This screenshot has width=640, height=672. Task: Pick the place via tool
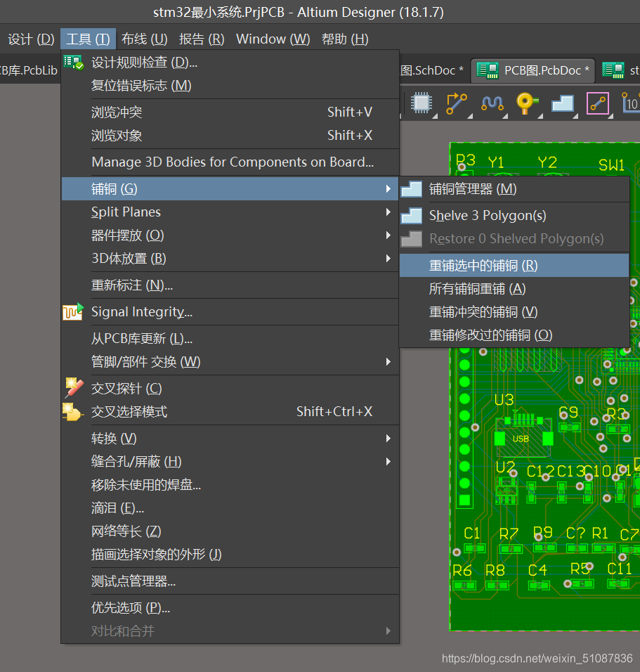click(526, 103)
